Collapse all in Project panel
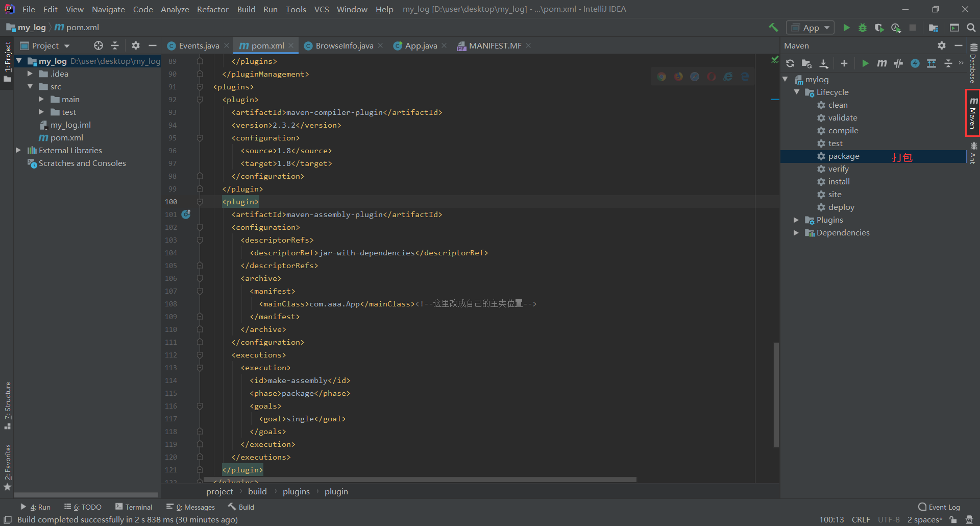This screenshot has width=980, height=526. (115, 45)
